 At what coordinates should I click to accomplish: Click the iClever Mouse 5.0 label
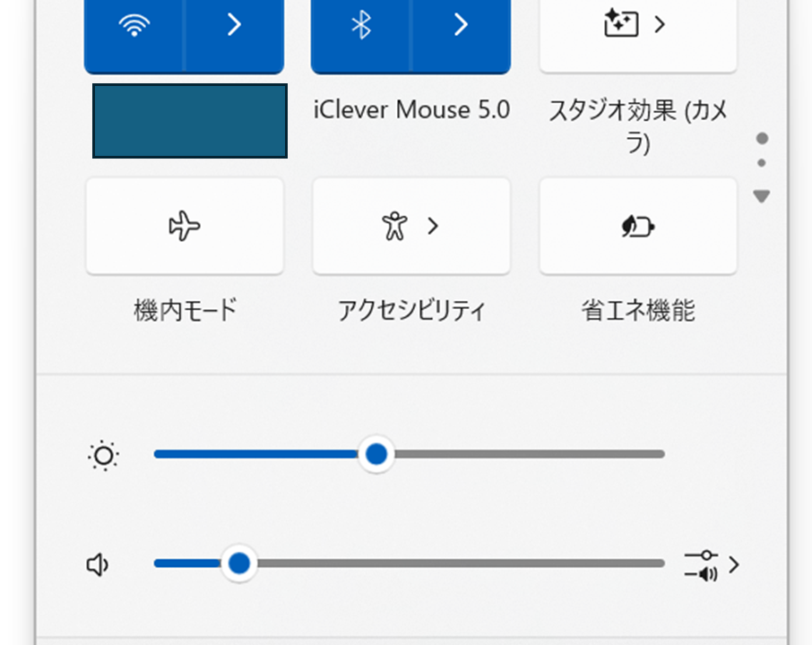click(x=411, y=110)
